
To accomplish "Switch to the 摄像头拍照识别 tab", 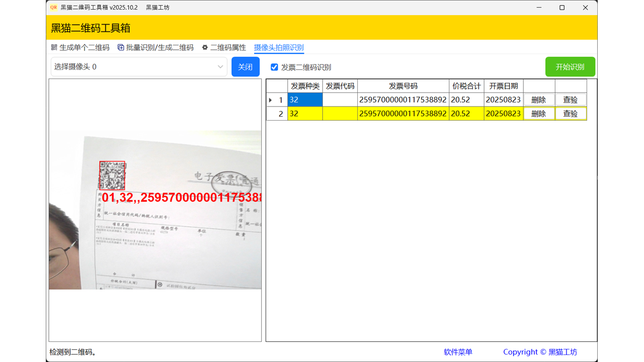I will [x=279, y=48].
